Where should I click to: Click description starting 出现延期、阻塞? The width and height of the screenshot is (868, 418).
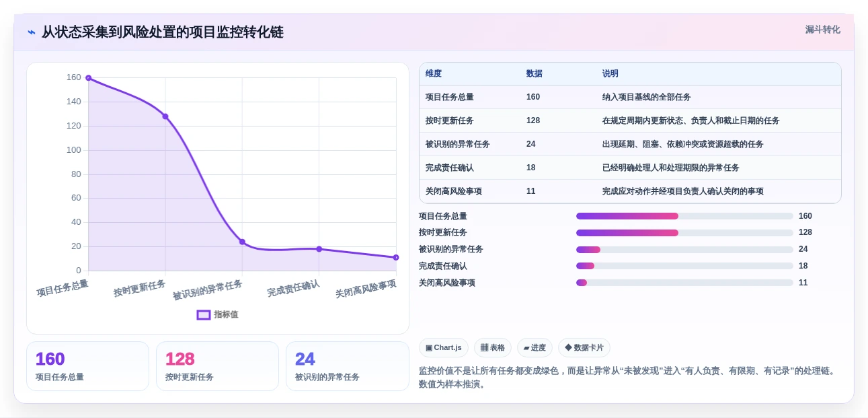(x=683, y=144)
